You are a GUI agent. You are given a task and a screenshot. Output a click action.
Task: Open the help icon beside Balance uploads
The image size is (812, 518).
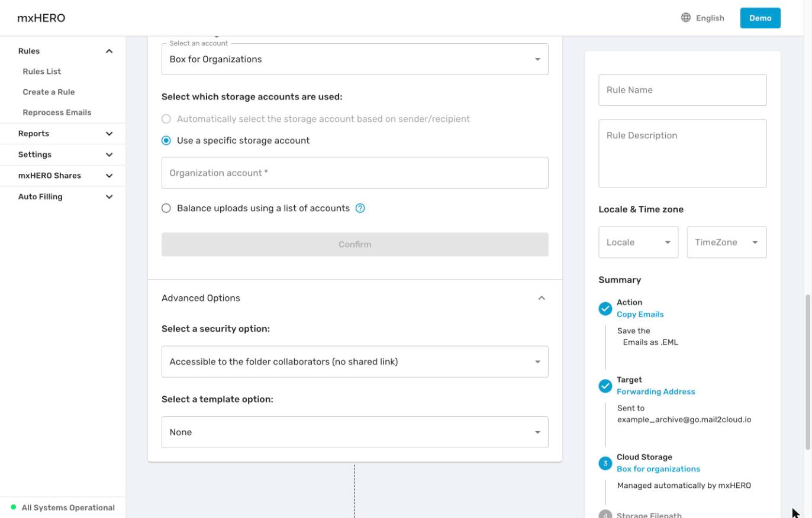[x=360, y=208]
